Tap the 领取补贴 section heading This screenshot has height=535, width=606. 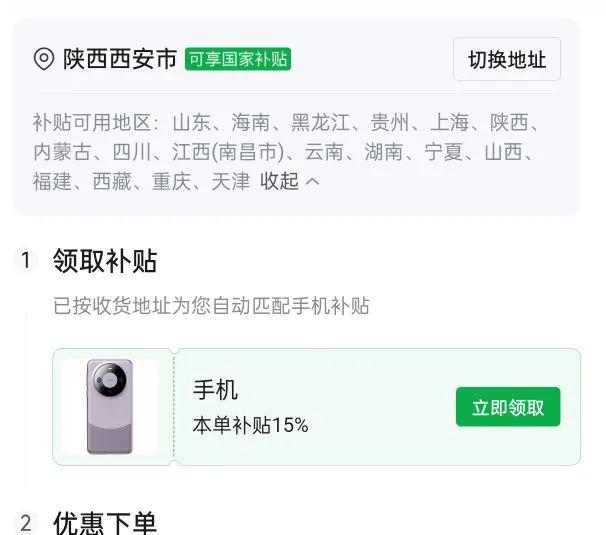(105, 261)
